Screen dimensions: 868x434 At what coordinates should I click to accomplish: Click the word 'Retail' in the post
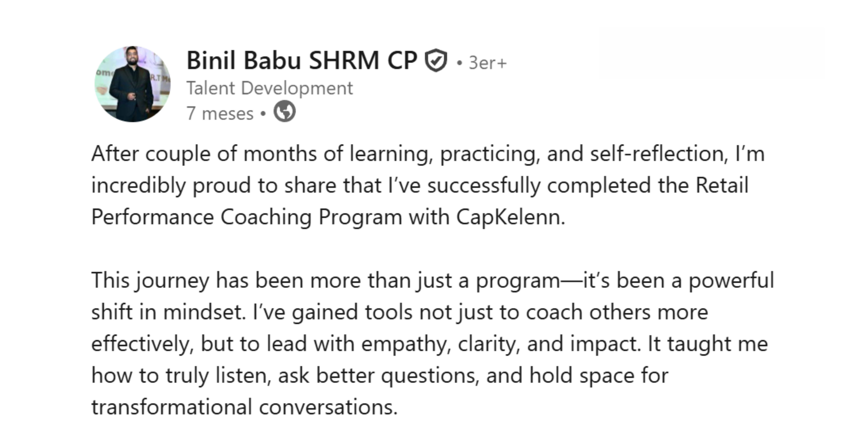pos(722,185)
